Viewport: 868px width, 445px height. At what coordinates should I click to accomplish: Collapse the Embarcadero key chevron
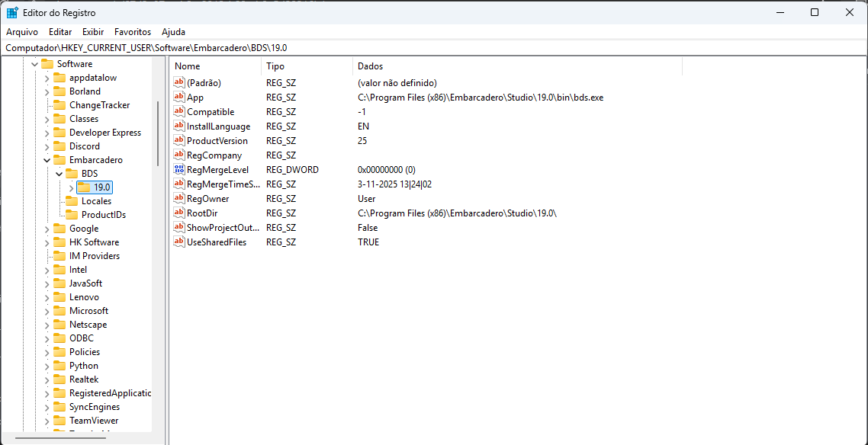click(47, 160)
